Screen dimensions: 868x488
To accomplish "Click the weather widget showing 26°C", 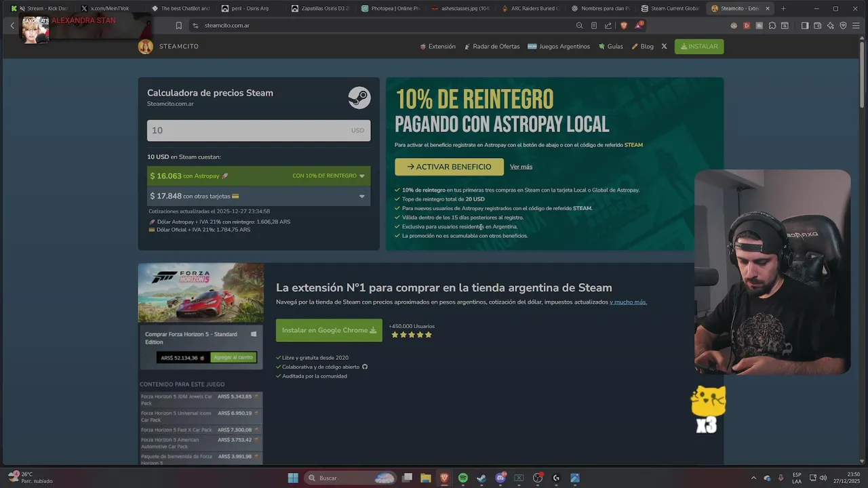I will tap(31, 478).
